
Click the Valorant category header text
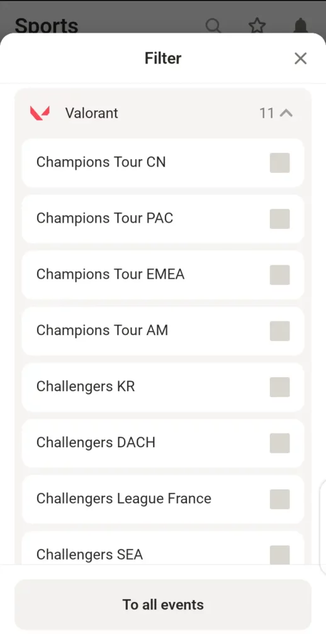[x=92, y=113]
